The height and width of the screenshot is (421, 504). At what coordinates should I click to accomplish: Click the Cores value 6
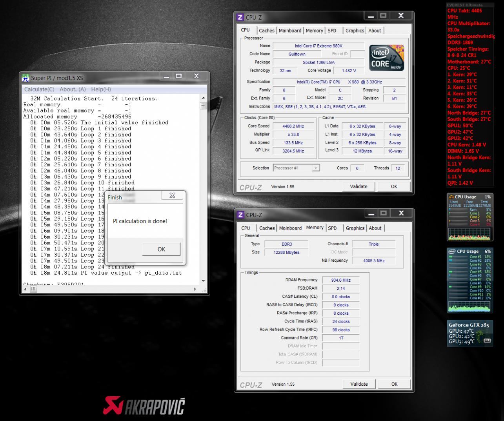point(357,168)
